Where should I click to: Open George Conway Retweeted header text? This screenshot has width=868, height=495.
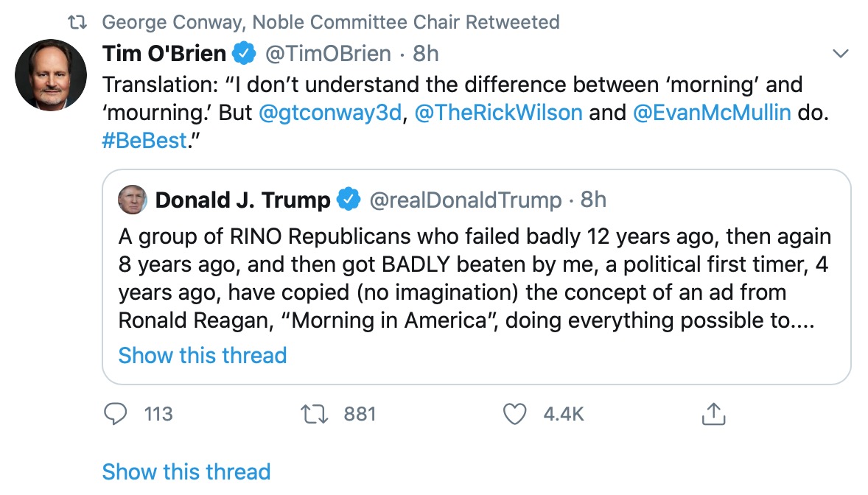click(x=331, y=22)
